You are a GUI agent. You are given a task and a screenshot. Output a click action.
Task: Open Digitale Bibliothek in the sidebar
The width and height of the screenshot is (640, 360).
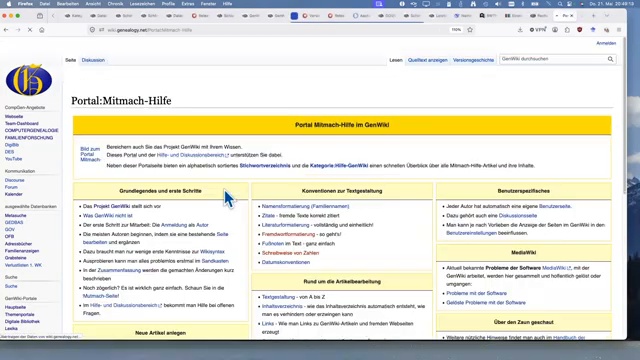coord(22,322)
